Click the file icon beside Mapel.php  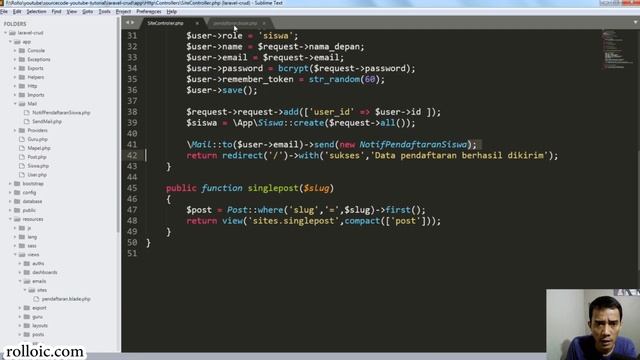(22, 148)
